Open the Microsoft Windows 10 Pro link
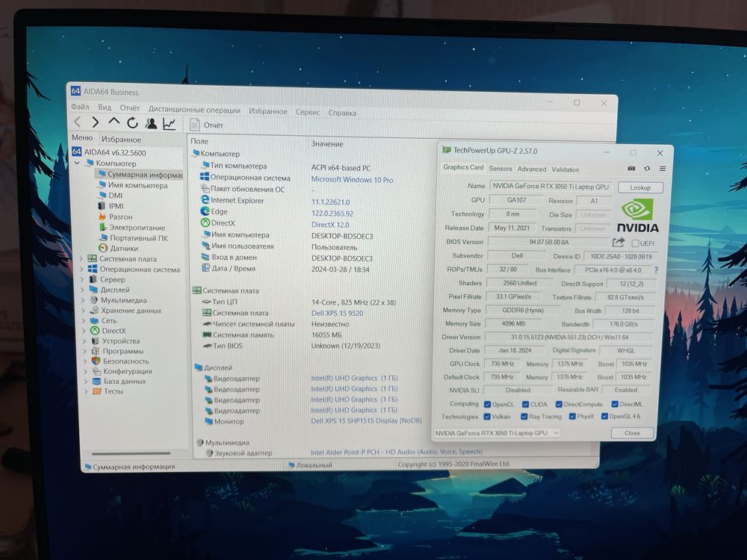The height and width of the screenshot is (560, 747). pos(352,179)
